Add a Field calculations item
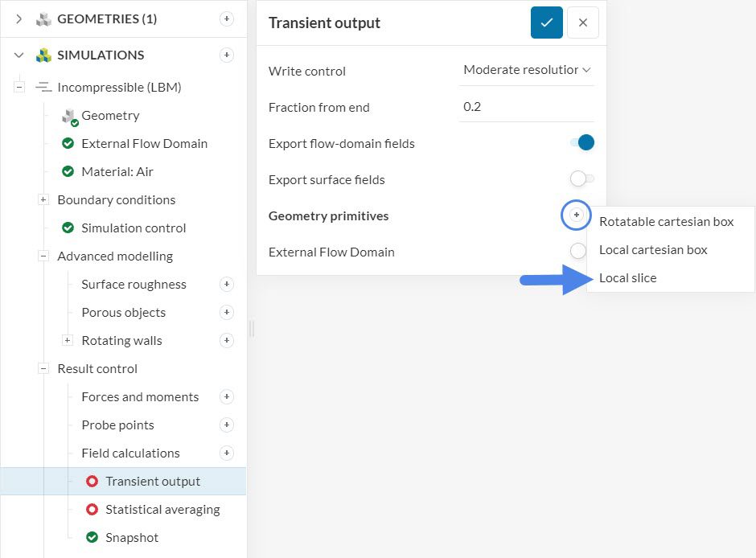The width and height of the screenshot is (756, 558). point(227,453)
